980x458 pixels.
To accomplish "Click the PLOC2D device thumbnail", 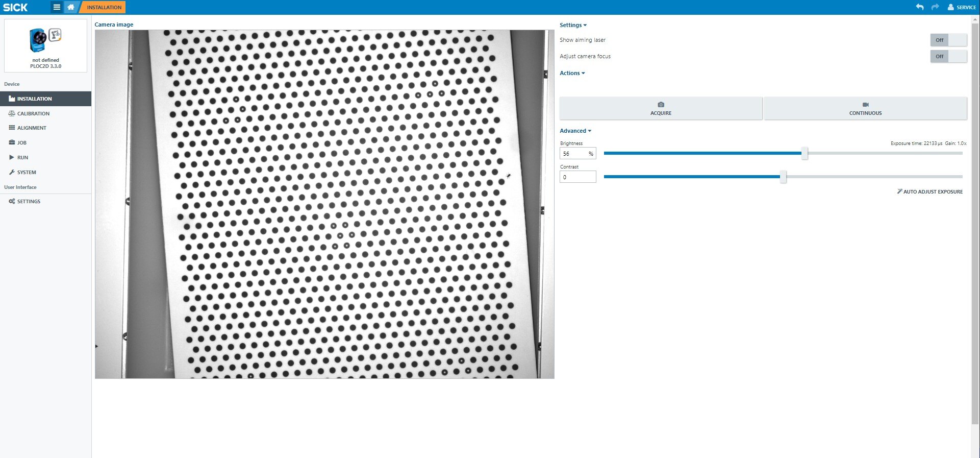I will point(45,40).
